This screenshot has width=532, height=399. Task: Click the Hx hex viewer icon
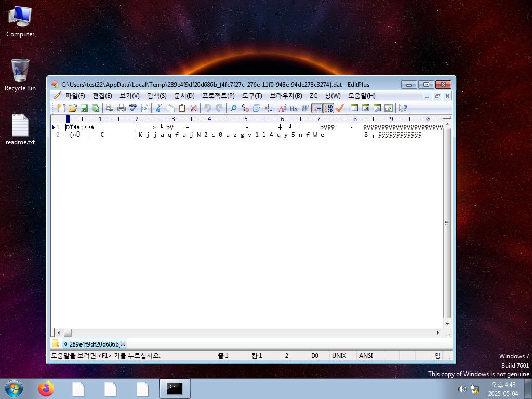[x=294, y=108]
